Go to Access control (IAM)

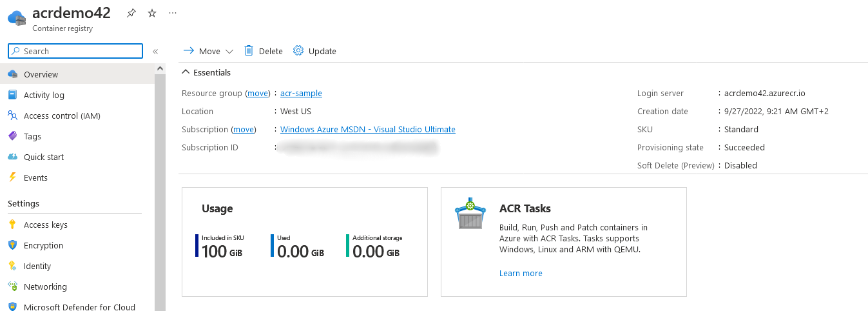coord(77,115)
